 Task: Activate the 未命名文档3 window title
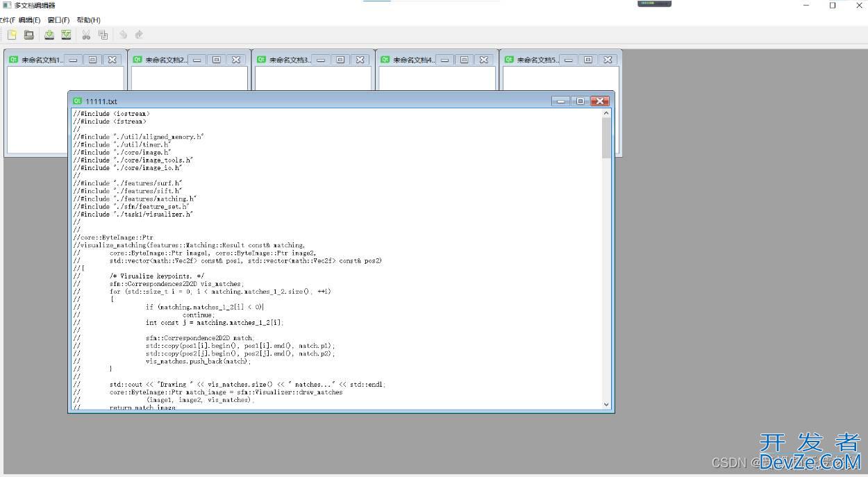pyautogui.click(x=290, y=60)
